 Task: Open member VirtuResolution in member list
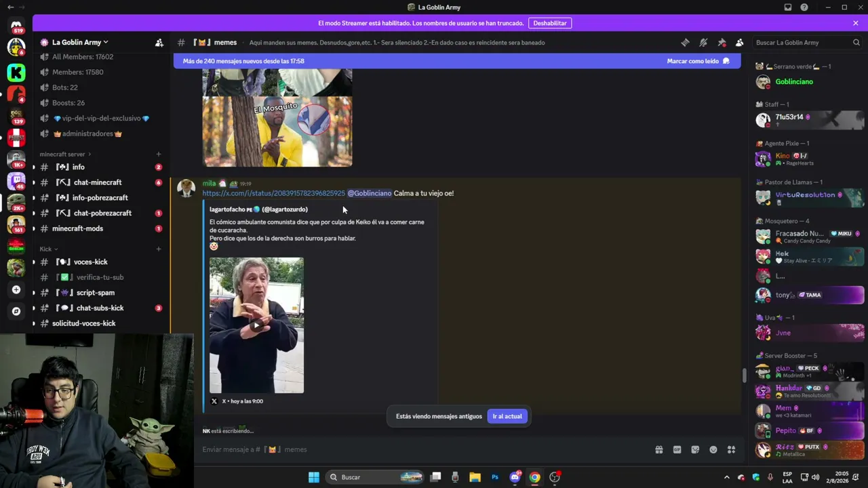[810, 197]
